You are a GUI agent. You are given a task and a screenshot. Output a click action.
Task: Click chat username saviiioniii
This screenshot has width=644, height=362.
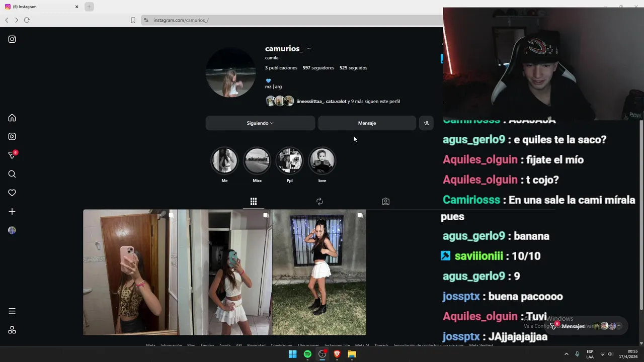(x=479, y=256)
